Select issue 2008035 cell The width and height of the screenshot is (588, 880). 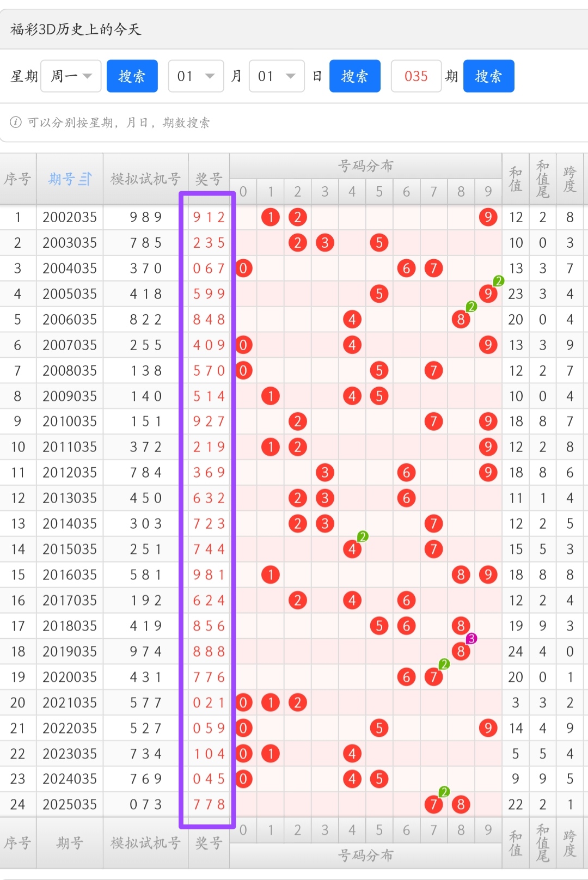tap(70, 371)
